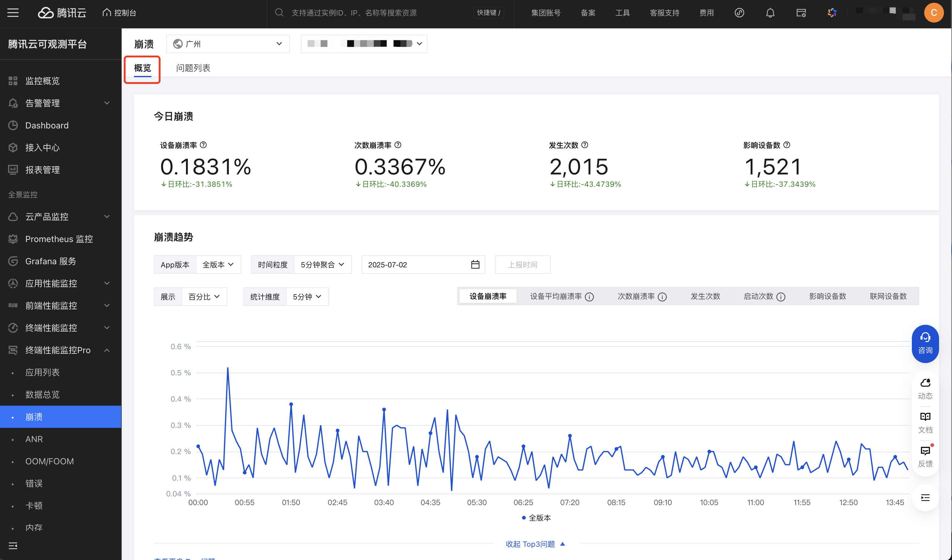Click the calendar icon in date field
952x560 pixels.
tap(475, 264)
